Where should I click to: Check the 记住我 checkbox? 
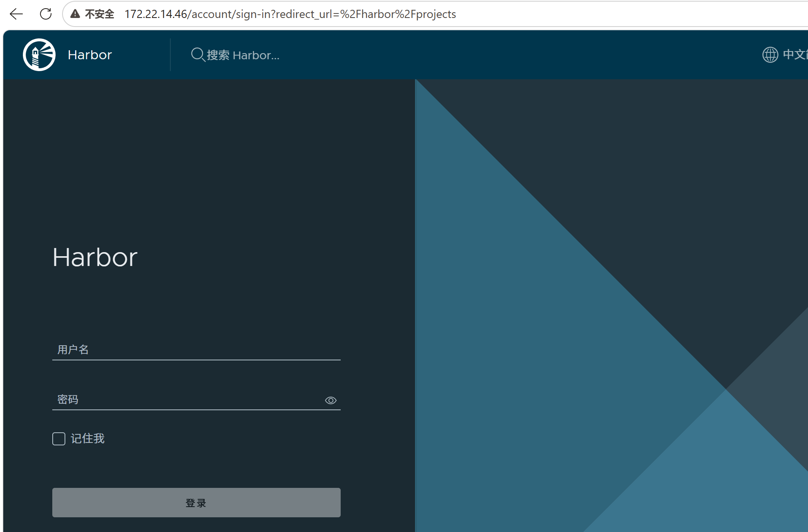59,439
